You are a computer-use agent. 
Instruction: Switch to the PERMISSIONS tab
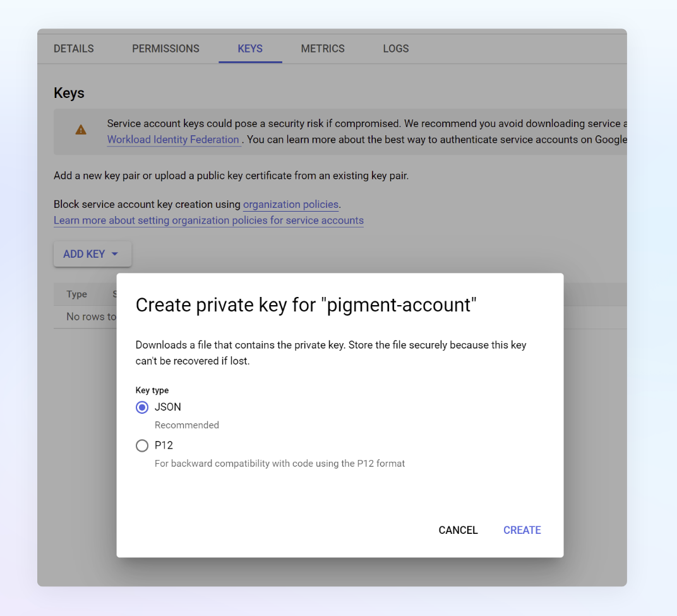[x=166, y=49]
